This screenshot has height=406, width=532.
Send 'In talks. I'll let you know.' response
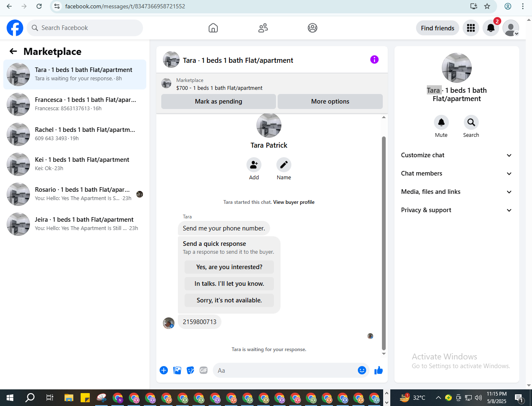pos(229,284)
